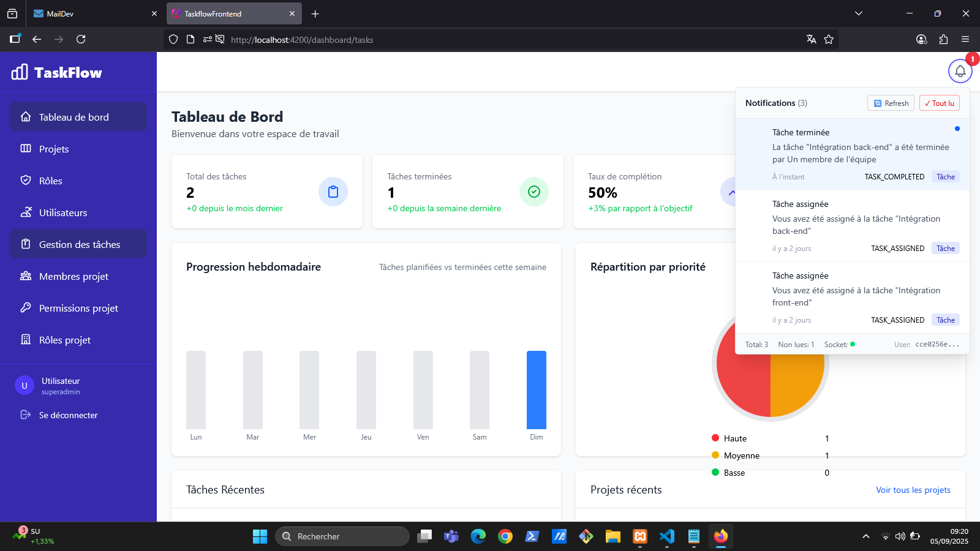Click the Lun bar in weekly chart
The height and width of the screenshot is (551, 980).
pyautogui.click(x=196, y=390)
